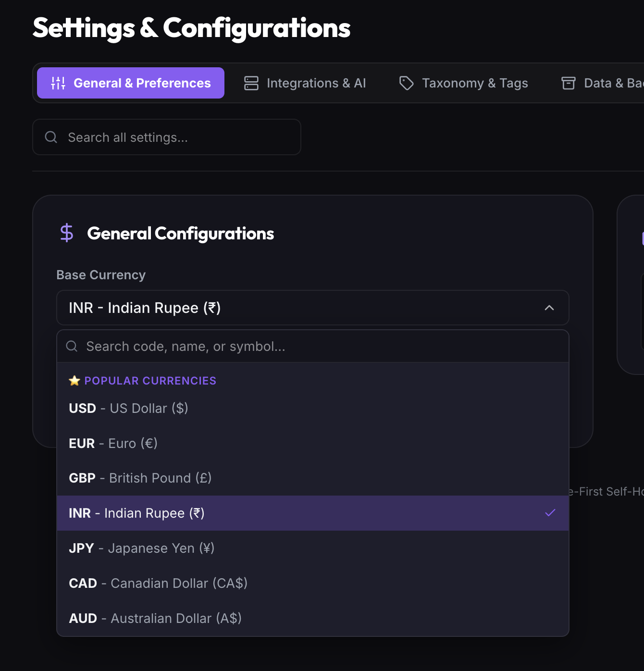Select CAD - Canadian Dollar option
This screenshot has height=671, width=644.
pos(313,584)
